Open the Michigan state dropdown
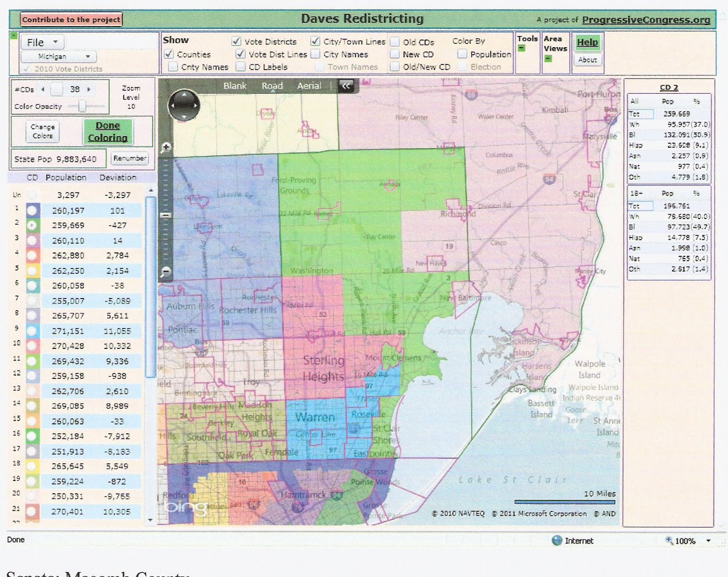 (x=58, y=57)
